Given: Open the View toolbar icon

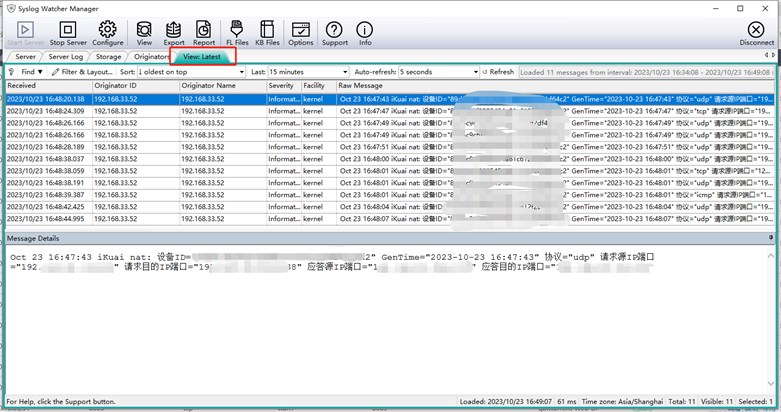Looking at the screenshot, I should click(144, 33).
